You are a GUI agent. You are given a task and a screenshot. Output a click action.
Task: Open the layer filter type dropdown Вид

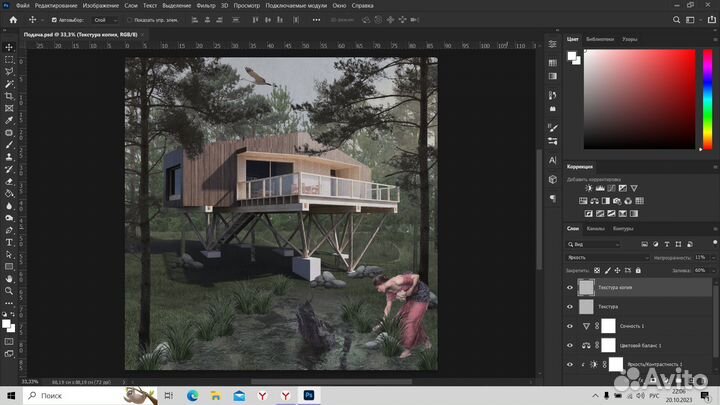(x=593, y=244)
